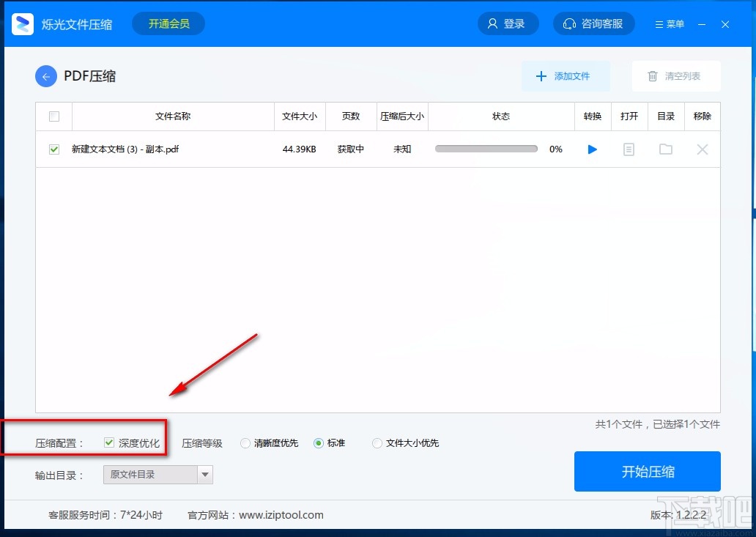Open the compressed file via document icon

629,149
